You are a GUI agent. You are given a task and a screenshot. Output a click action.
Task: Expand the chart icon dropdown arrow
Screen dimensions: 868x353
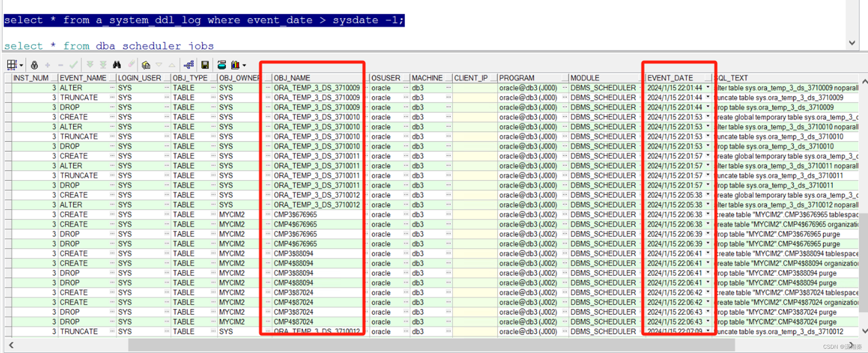pyautogui.click(x=244, y=65)
